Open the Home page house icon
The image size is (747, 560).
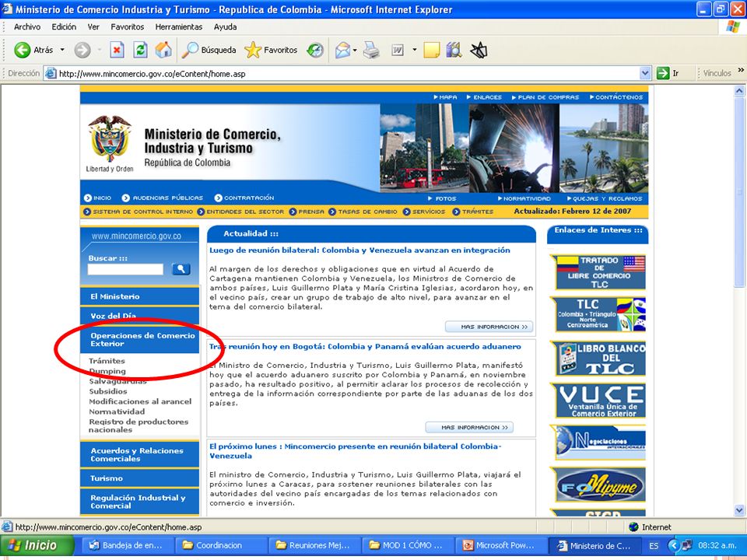[x=163, y=50]
